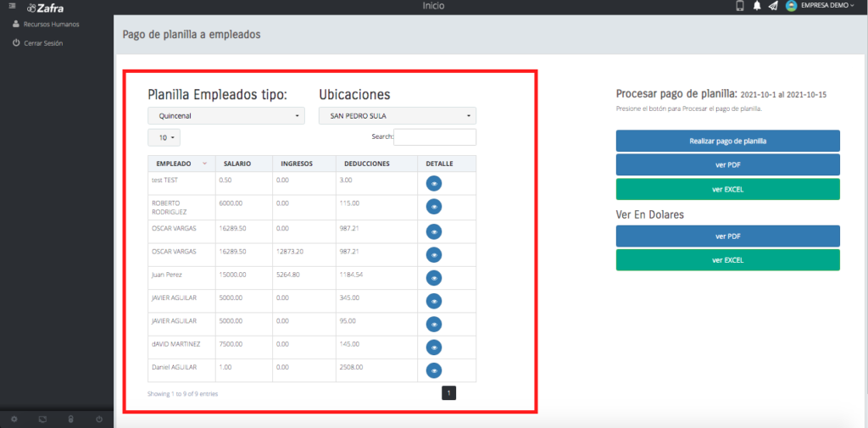Click the Inicio title in header
868x428 pixels.
[x=433, y=6]
